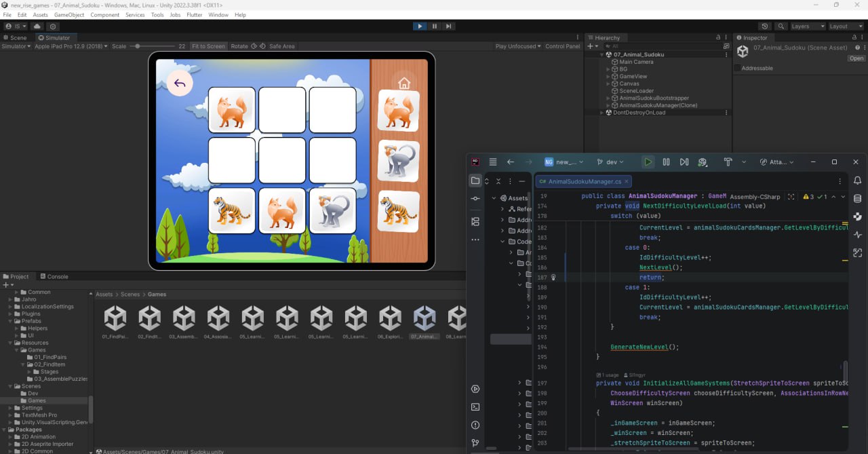Pause the Unity play mode
The width and height of the screenshot is (868, 454).
(434, 26)
